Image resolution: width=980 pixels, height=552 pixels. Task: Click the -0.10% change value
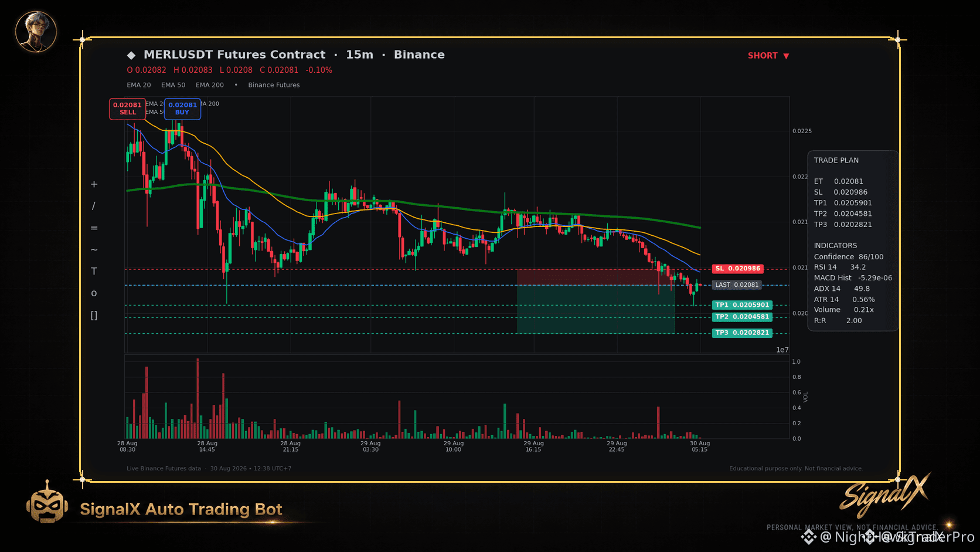point(319,70)
